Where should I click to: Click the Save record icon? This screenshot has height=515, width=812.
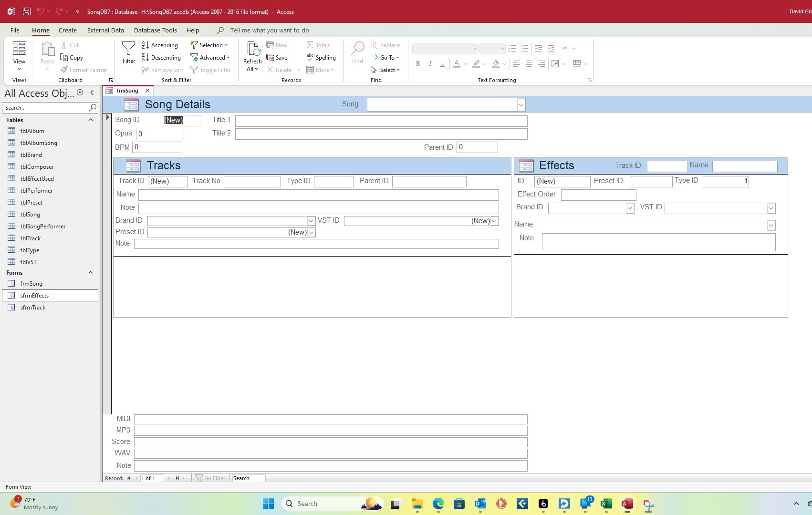(271, 57)
